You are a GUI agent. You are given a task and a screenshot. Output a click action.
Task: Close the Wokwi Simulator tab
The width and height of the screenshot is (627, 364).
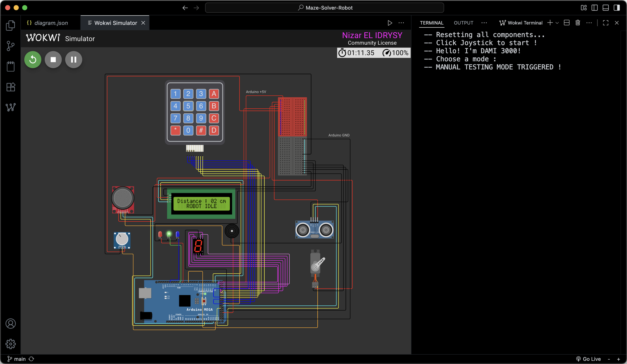click(143, 23)
